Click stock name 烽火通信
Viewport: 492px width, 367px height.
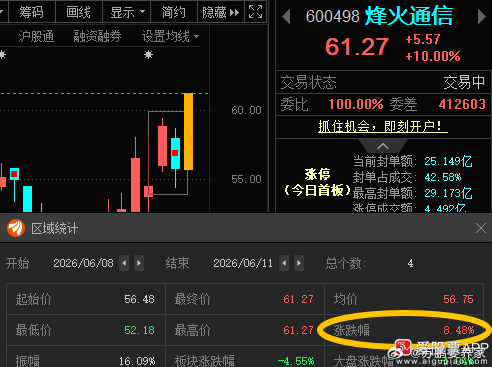tap(409, 15)
